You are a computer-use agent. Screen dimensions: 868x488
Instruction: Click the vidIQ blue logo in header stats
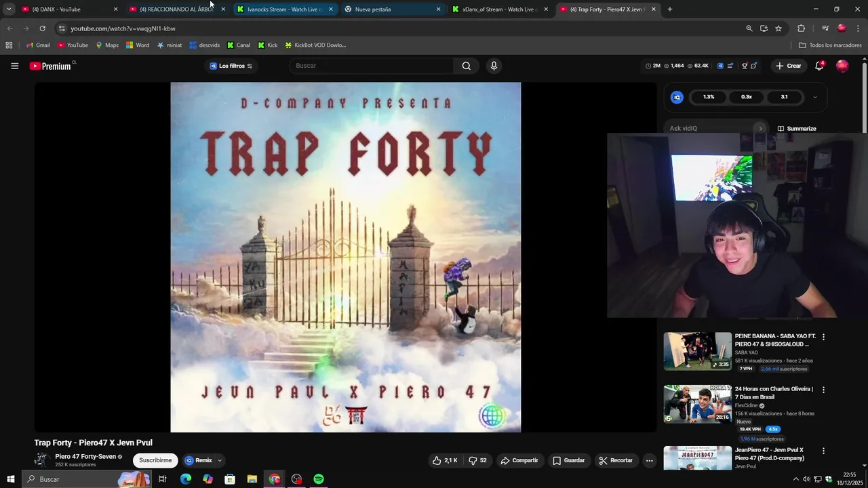[719, 66]
